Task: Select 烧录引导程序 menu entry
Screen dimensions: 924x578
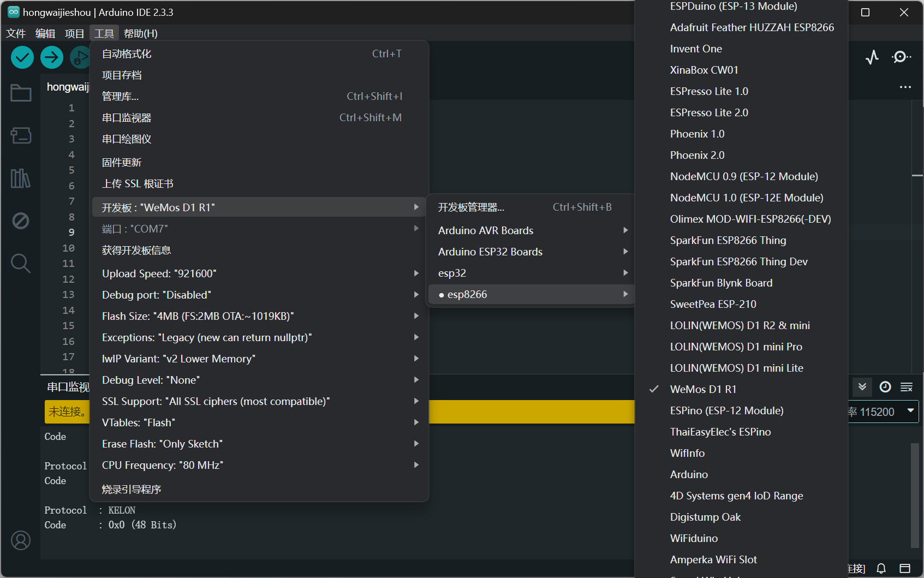Action: [259, 489]
